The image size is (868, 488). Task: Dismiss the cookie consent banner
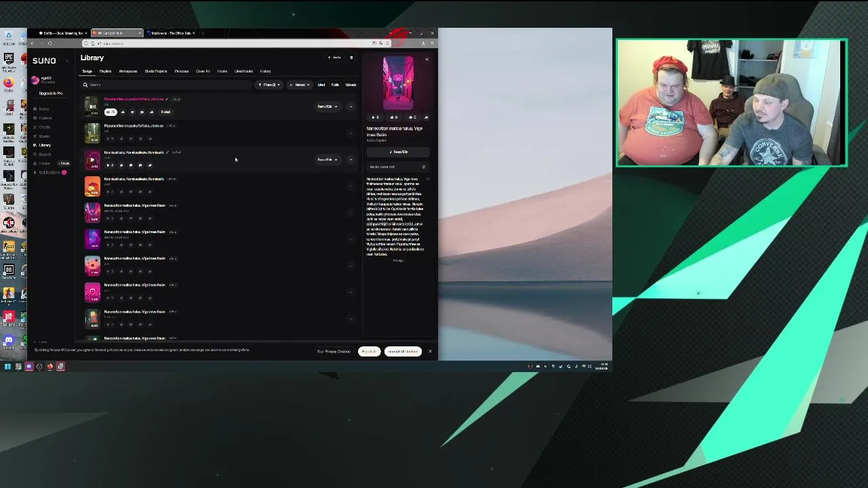pyautogui.click(x=430, y=351)
